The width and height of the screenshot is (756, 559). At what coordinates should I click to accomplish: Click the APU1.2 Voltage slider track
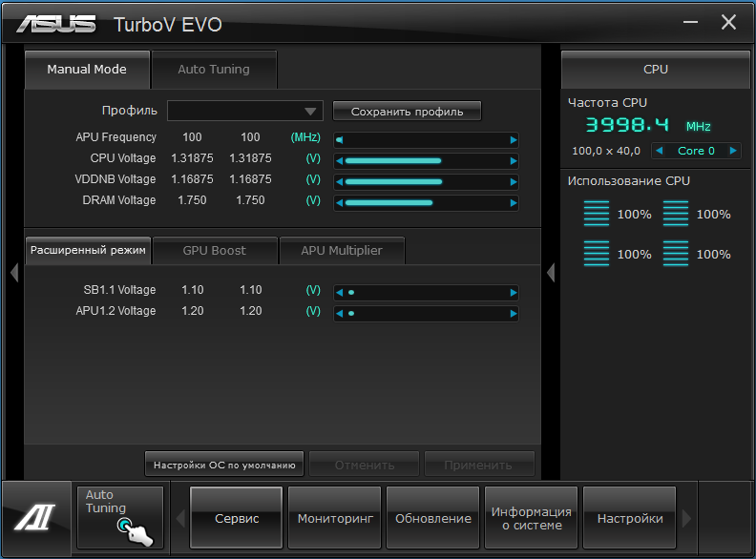coord(427,314)
